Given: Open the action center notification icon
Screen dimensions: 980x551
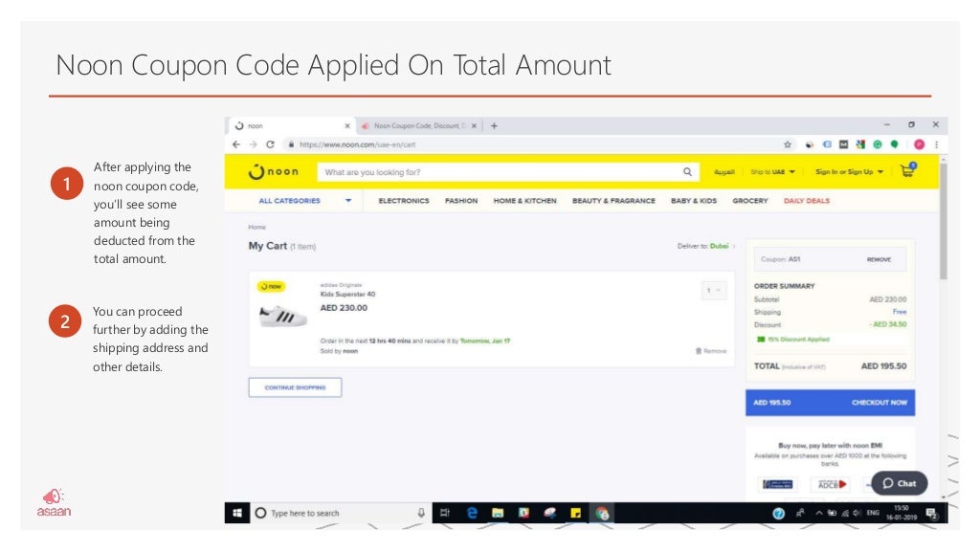Looking at the screenshot, I should pyautogui.click(x=932, y=514).
